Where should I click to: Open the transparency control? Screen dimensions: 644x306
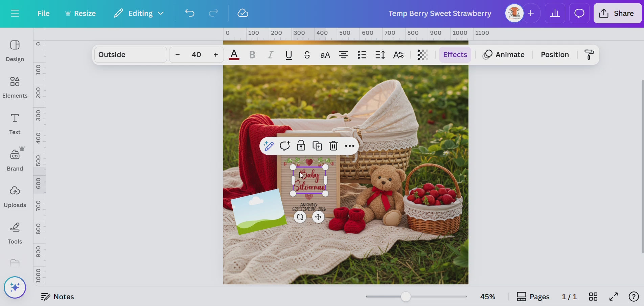pyautogui.click(x=422, y=55)
